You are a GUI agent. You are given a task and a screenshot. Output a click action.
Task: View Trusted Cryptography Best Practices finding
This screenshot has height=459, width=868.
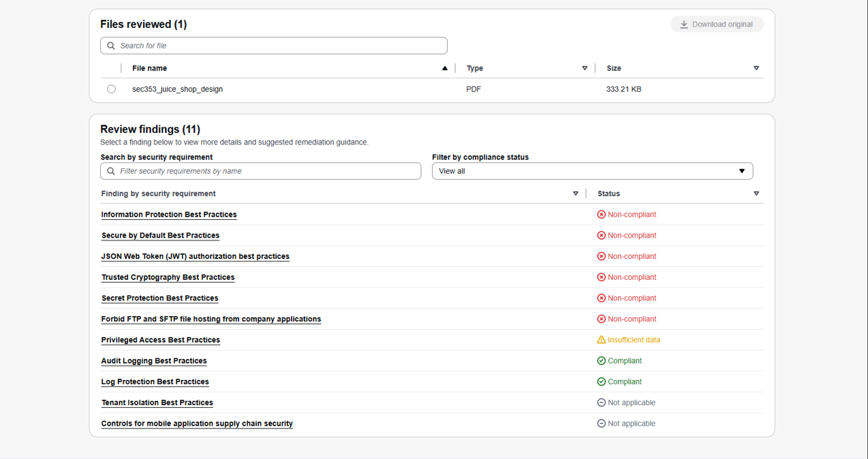(x=168, y=277)
